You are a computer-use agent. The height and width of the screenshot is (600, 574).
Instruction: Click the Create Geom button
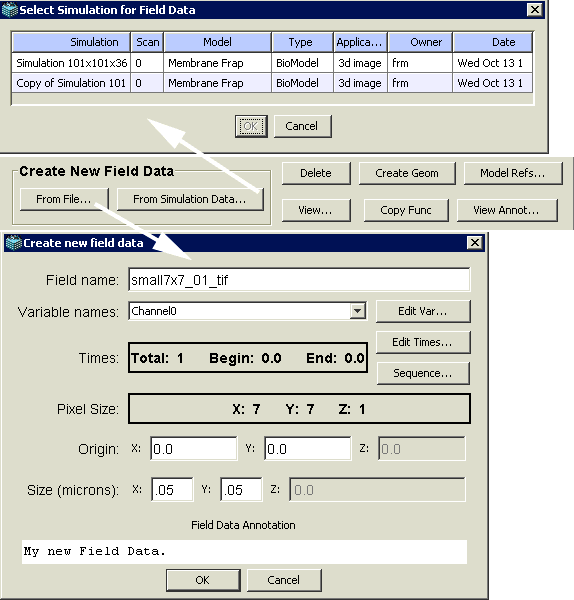pyautogui.click(x=407, y=173)
